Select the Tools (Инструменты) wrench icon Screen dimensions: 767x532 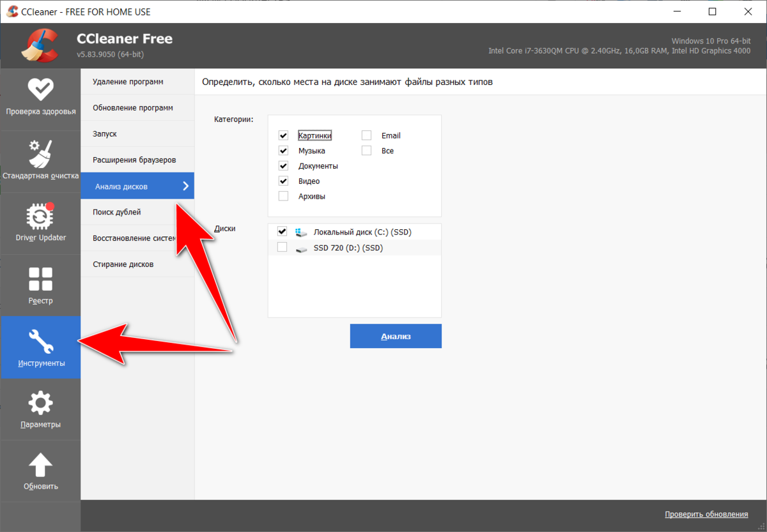[x=40, y=341]
